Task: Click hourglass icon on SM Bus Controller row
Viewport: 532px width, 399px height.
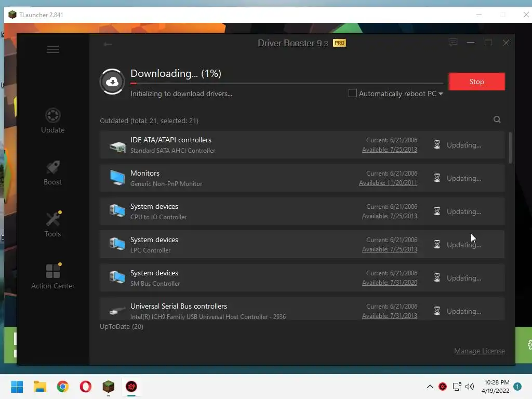Action: pos(437,278)
